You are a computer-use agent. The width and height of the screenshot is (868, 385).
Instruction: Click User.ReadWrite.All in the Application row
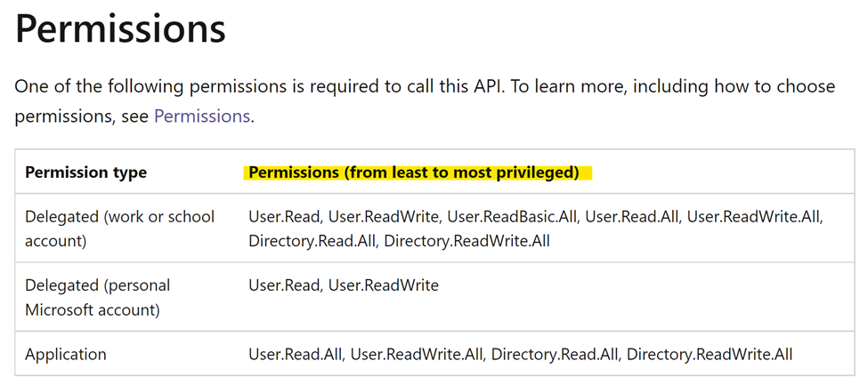(417, 354)
